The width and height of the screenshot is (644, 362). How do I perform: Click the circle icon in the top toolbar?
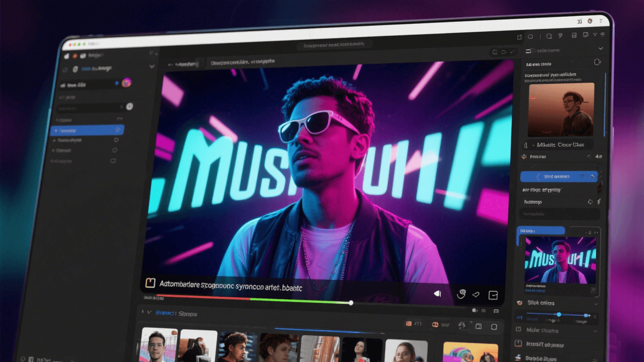click(549, 36)
